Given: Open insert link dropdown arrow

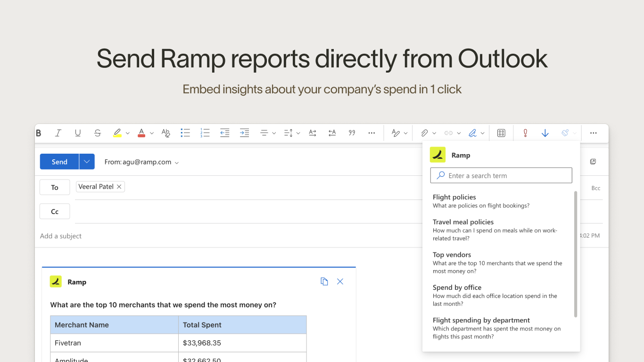Looking at the screenshot, I should pyautogui.click(x=459, y=133).
